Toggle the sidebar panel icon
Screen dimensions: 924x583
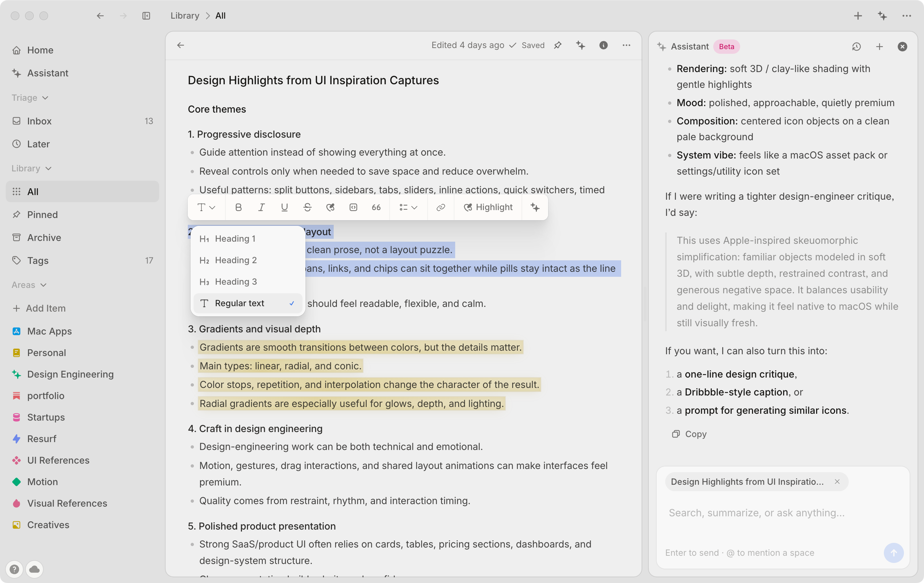coord(146,16)
